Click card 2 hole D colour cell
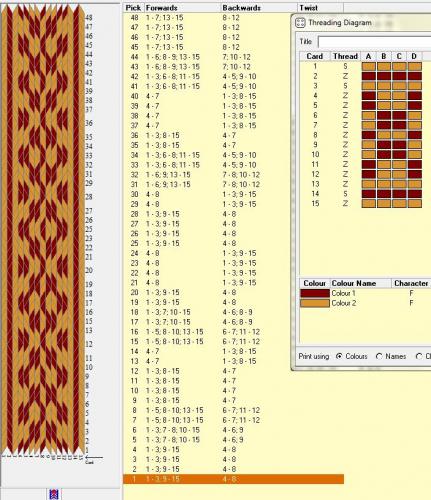Screen dimensions: 431x500 (x=415, y=76)
